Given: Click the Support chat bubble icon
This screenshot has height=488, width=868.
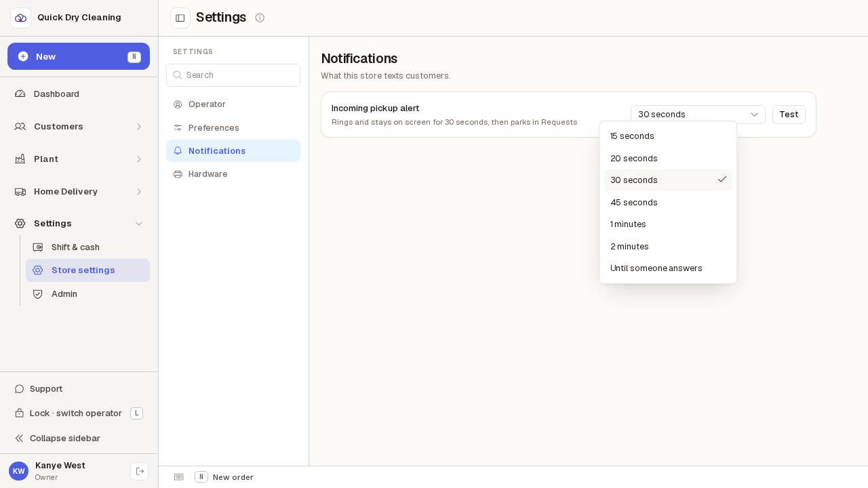Looking at the screenshot, I should click(x=19, y=389).
